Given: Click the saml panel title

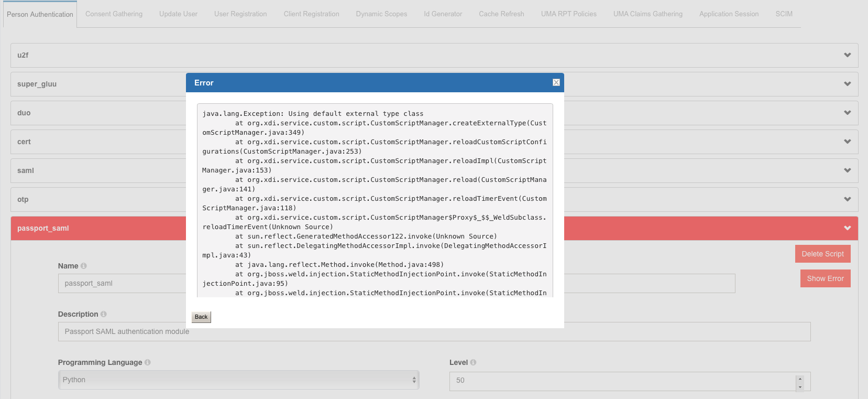Looking at the screenshot, I should [x=26, y=170].
